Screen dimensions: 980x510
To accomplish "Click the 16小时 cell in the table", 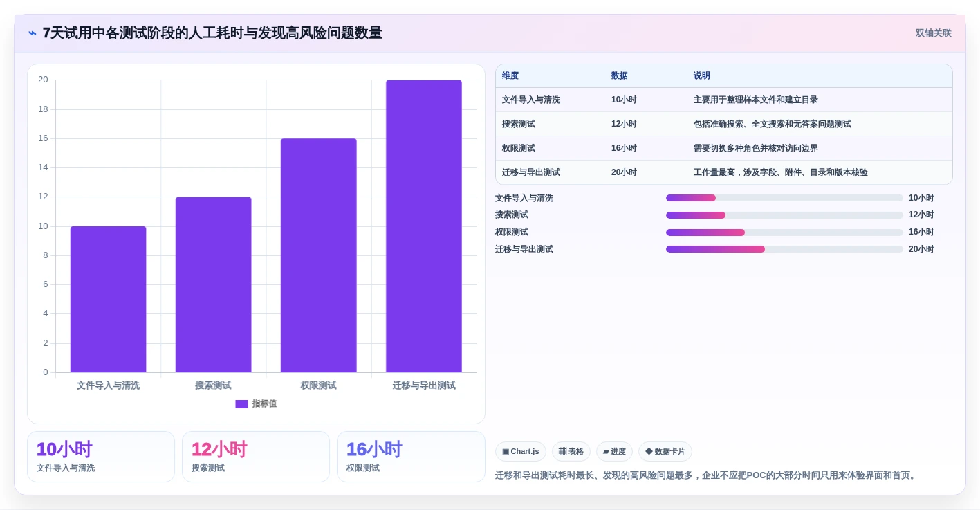I will 624,149.
